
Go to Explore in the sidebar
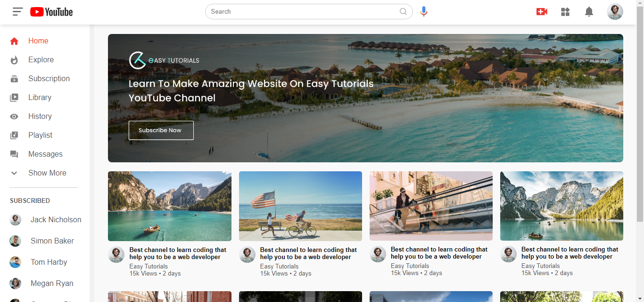pyautogui.click(x=41, y=59)
